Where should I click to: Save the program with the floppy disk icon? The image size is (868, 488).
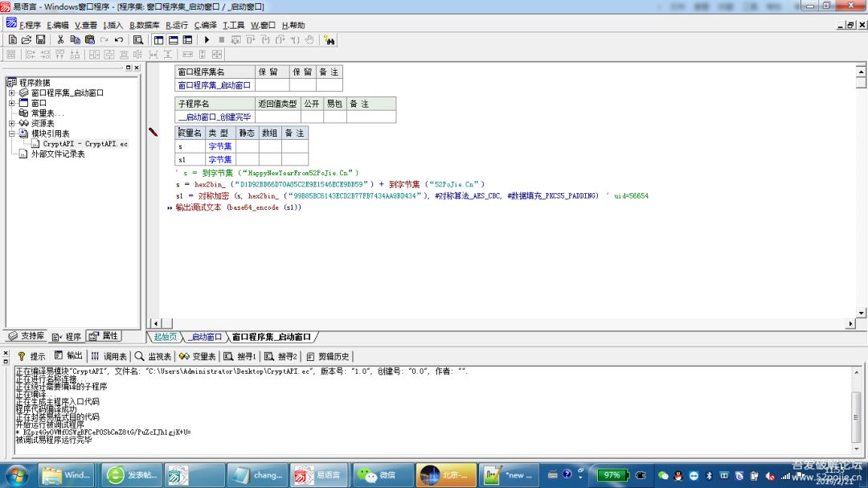(39, 39)
